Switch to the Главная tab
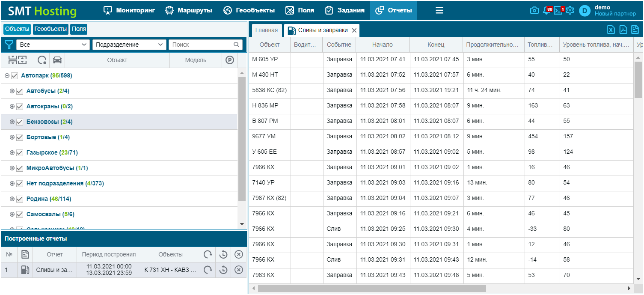Viewport: 644px width, 295px height. coord(267,30)
